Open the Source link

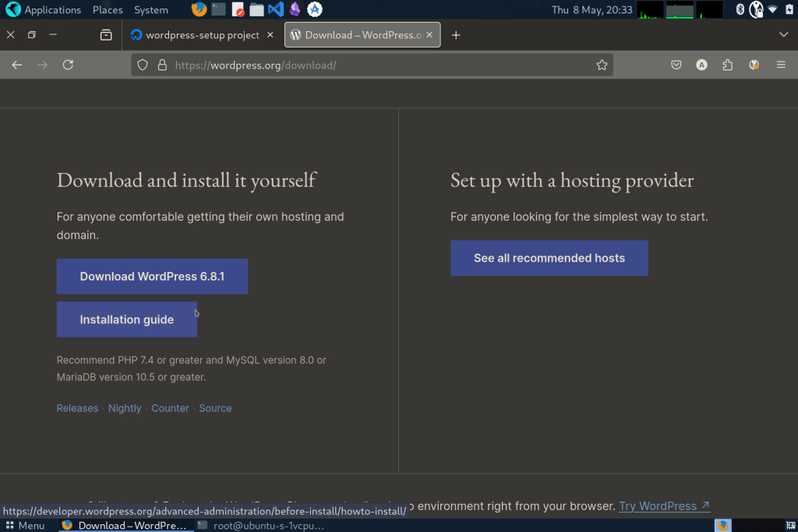215,408
